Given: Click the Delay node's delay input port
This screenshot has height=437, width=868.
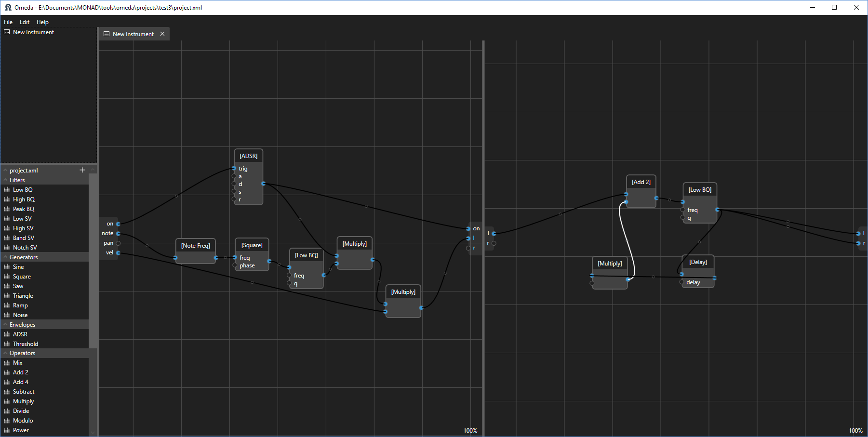Looking at the screenshot, I should coord(682,282).
